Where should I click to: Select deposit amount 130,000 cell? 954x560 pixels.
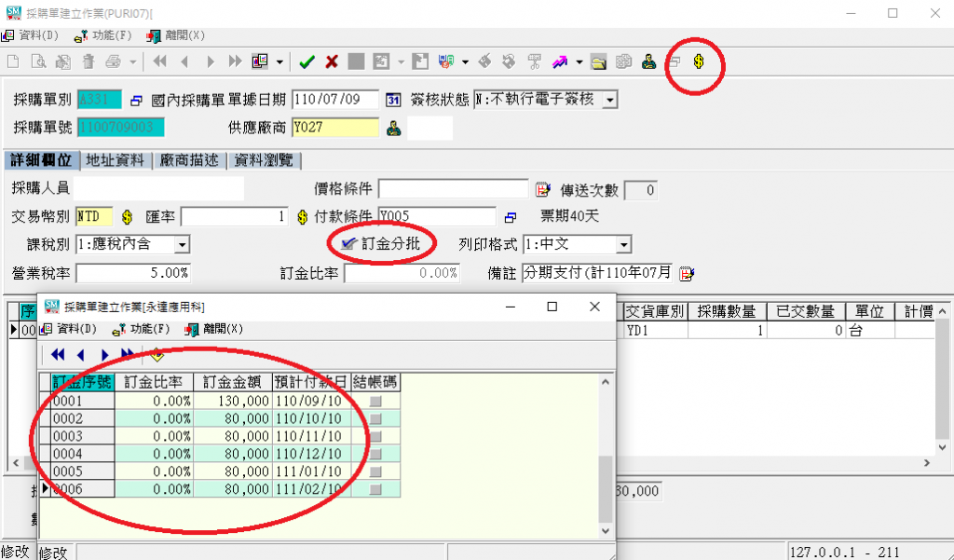(232, 401)
